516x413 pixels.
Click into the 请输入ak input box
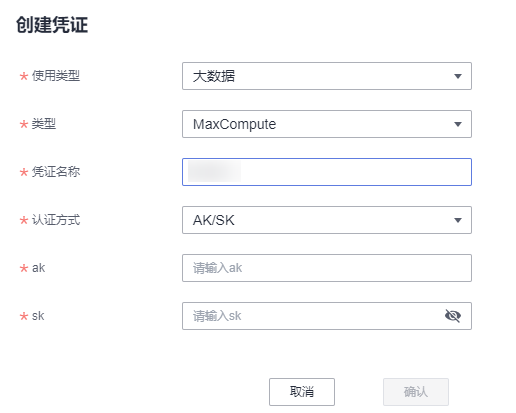pyautogui.click(x=327, y=268)
